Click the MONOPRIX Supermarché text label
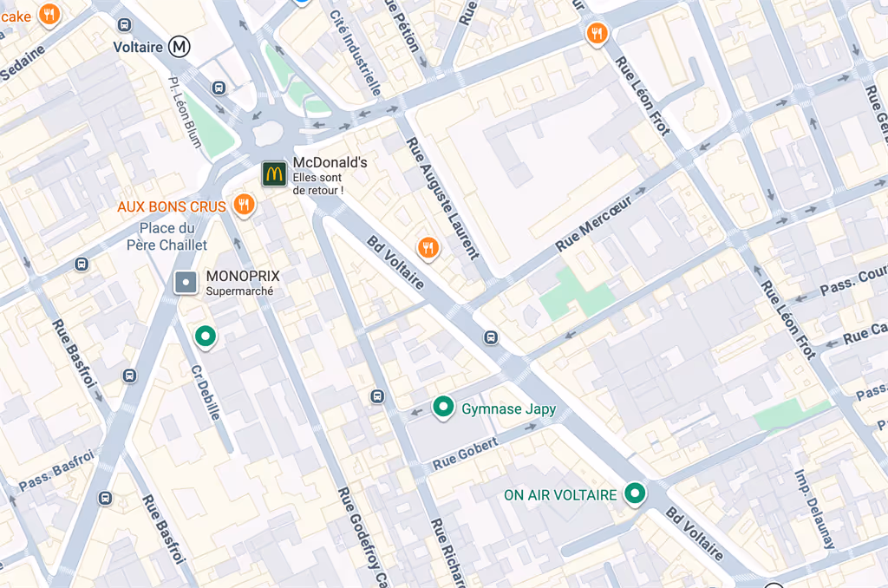Screen dimensions: 888x588 [x=243, y=283]
